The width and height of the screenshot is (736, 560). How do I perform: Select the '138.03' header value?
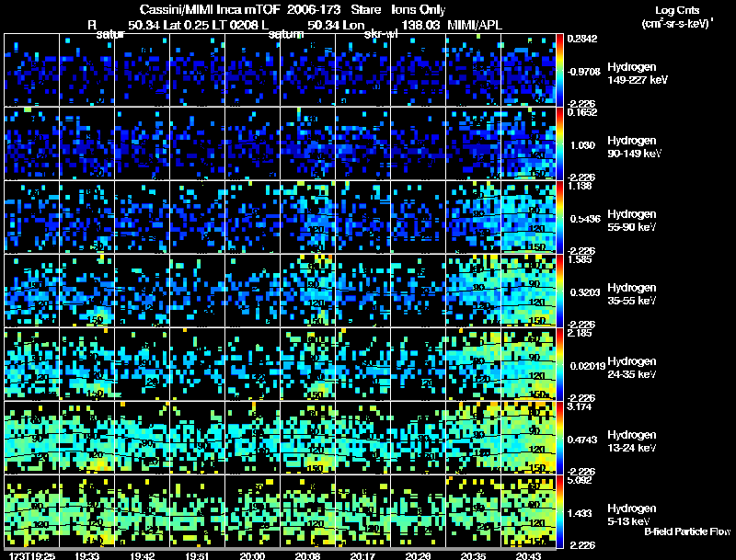(420, 25)
